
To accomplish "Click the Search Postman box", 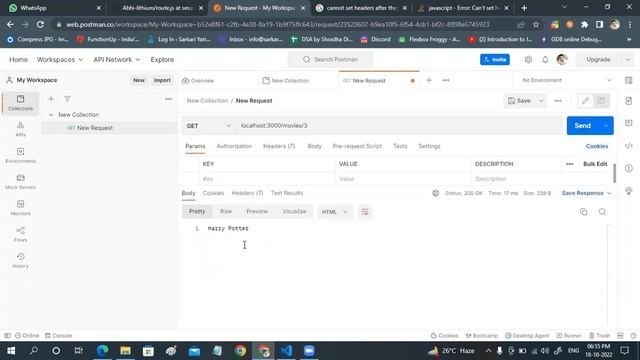I will [331, 60].
